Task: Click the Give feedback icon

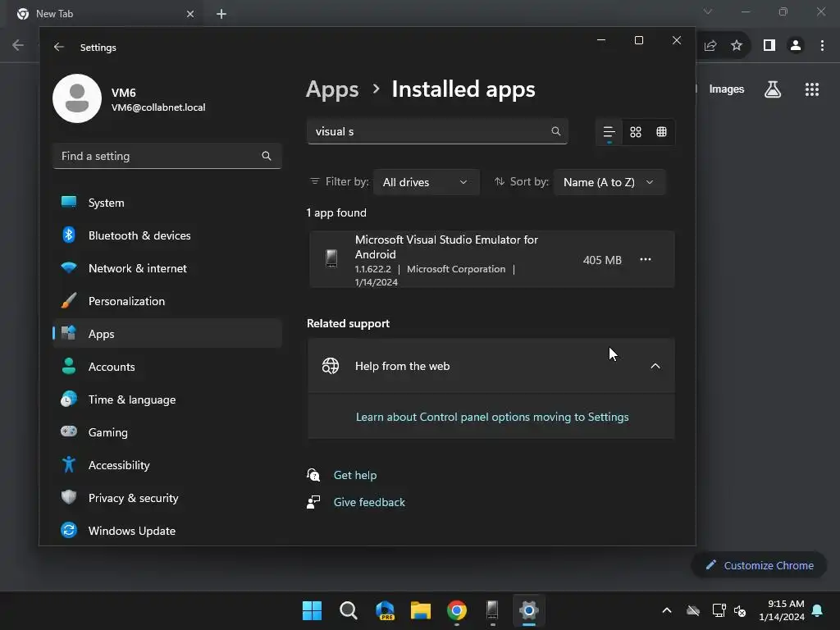Action: pos(313,502)
